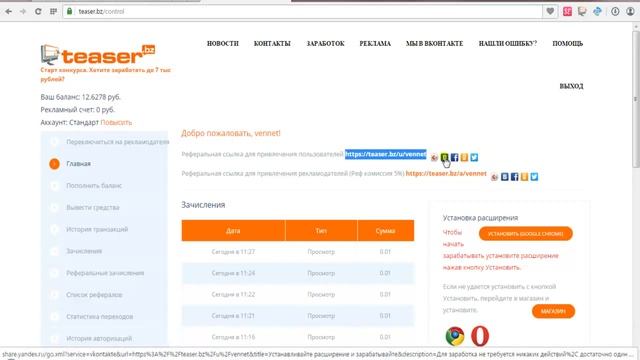Click the highlighted https://teaser.bz/u/vennet referral link
Screen dimensions: 640x360
click(x=386, y=154)
